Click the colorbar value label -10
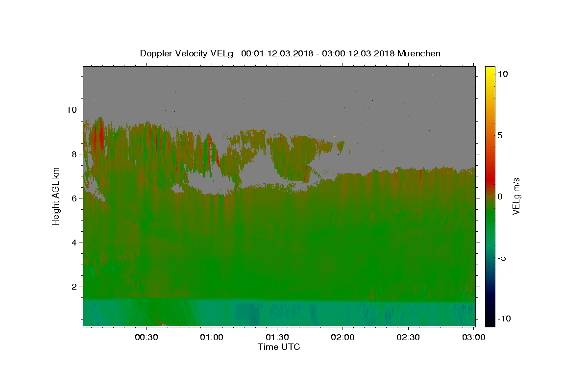 point(503,319)
